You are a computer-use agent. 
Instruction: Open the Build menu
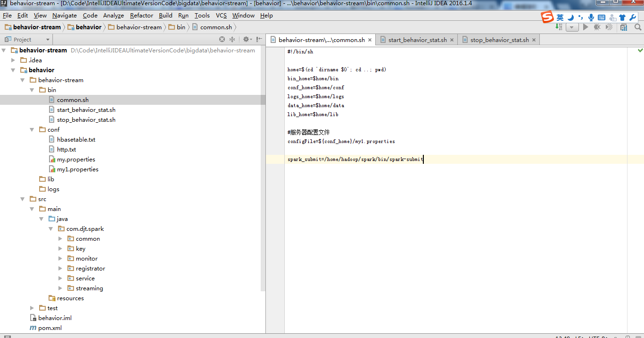(x=165, y=16)
